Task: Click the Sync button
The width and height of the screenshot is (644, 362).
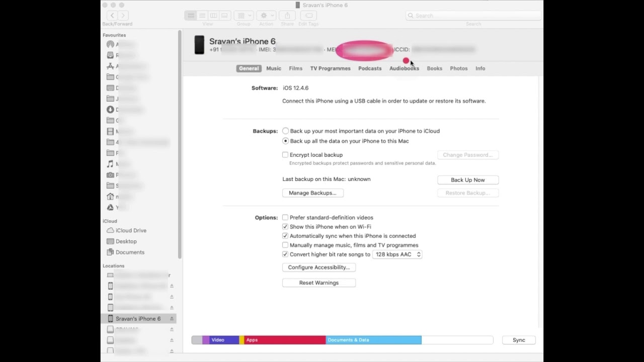Action: coord(519,340)
